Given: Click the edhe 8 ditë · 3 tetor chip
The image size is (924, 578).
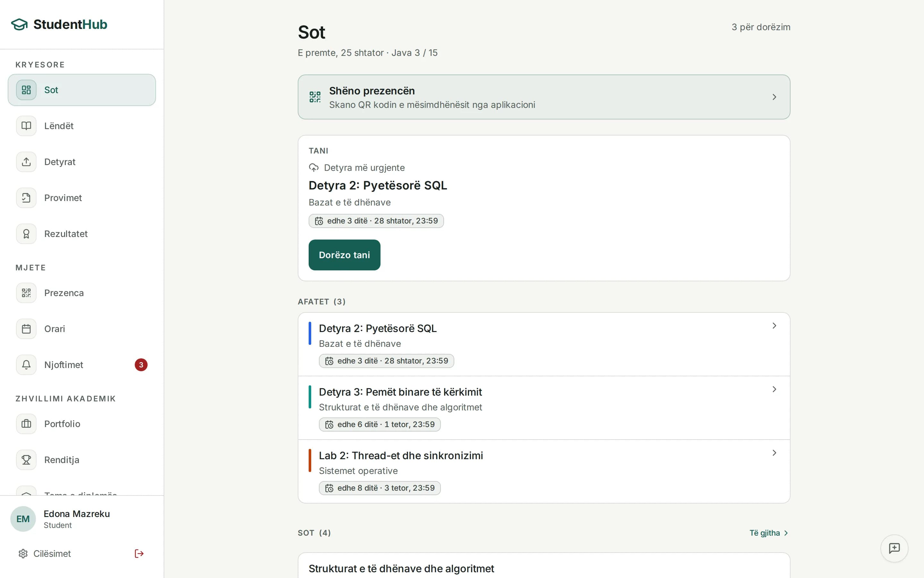Looking at the screenshot, I should (380, 488).
